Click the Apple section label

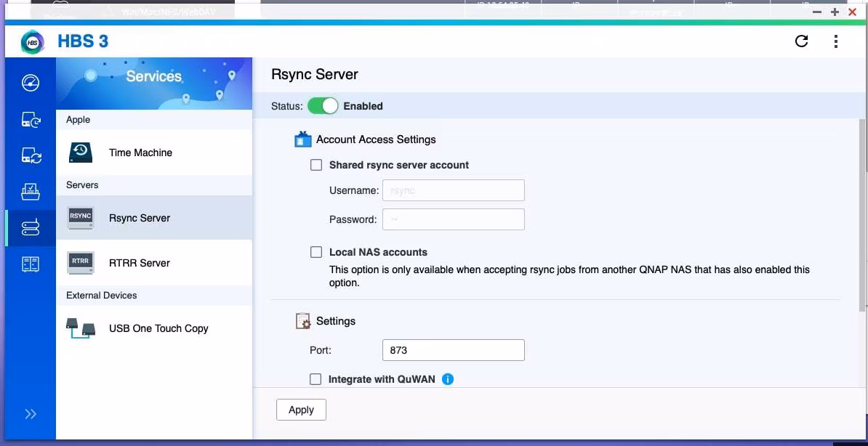pyautogui.click(x=78, y=120)
